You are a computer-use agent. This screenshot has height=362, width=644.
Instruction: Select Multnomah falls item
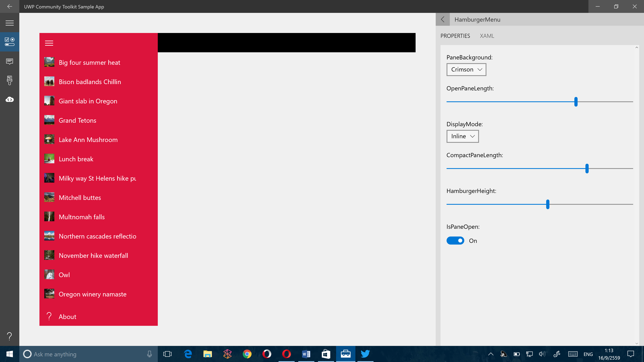coord(98,217)
